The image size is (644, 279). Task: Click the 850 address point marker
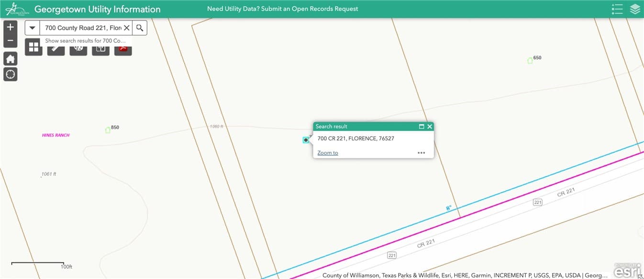(x=108, y=130)
